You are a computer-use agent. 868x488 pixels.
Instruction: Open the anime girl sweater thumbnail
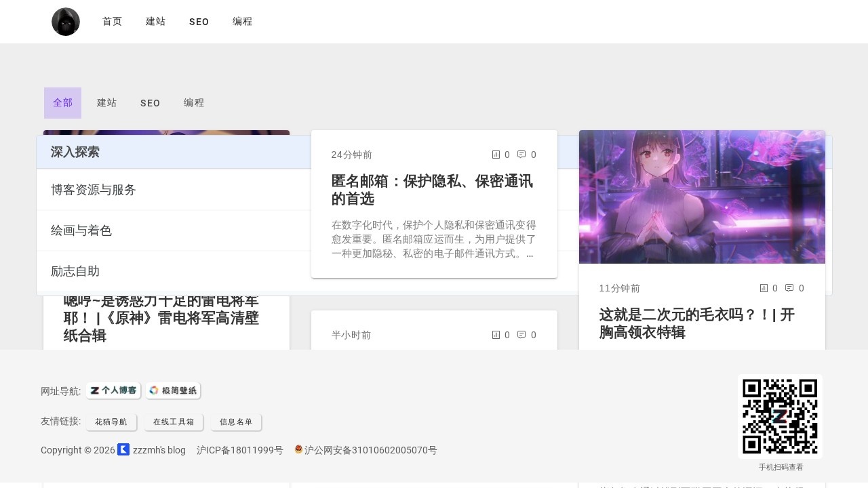(x=702, y=197)
